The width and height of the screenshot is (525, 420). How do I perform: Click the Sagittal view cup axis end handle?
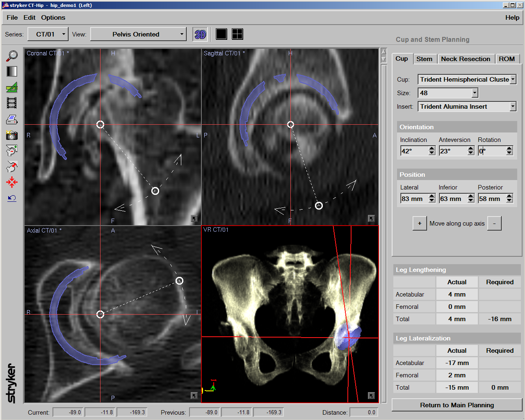[x=319, y=205]
